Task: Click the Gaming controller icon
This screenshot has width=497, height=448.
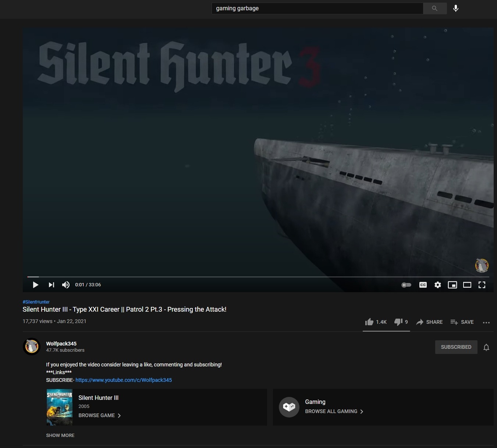Action: (x=289, y=407)
